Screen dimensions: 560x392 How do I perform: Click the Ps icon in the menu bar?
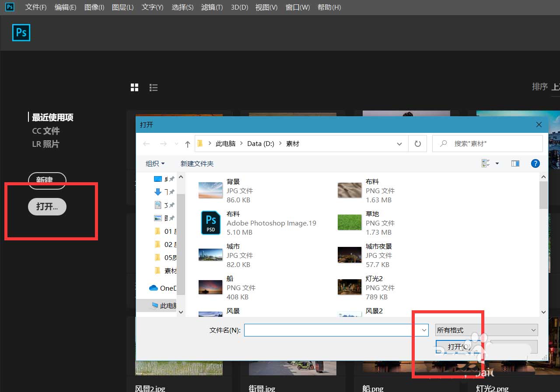pos(10,7)
